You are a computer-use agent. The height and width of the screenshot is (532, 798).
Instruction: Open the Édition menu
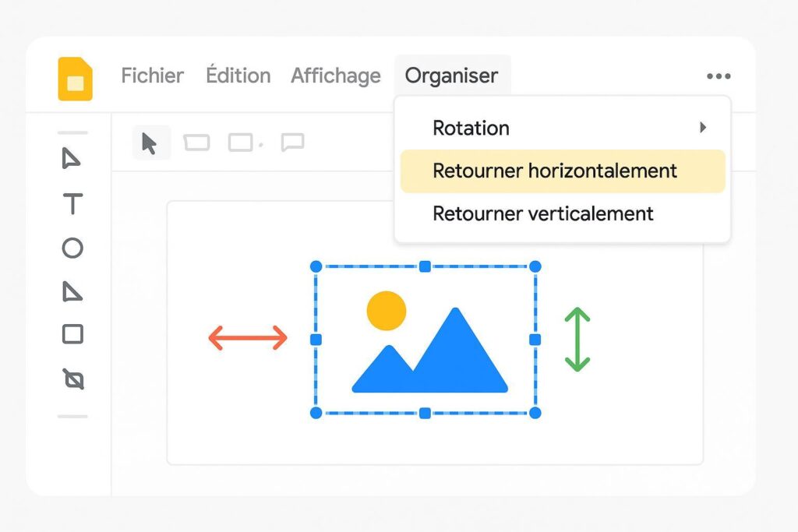point(238,76)
